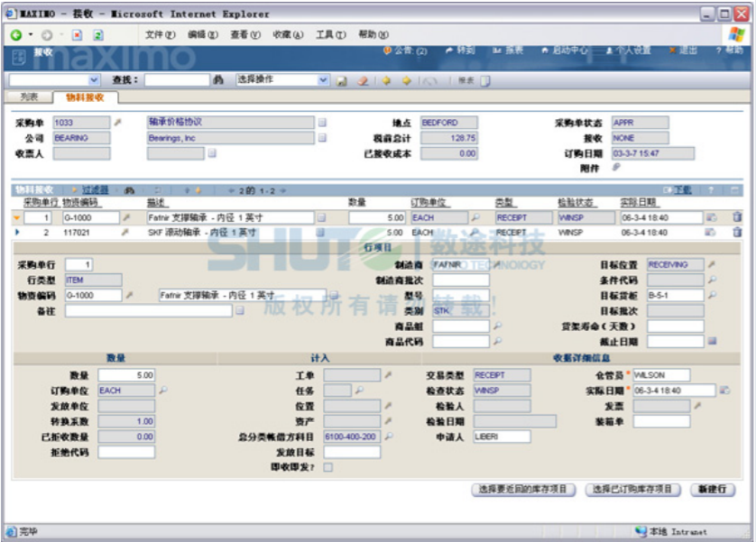Select the 物料接收 tab
The height and width of the screenshot is (542, 756).
coord(86,97)
